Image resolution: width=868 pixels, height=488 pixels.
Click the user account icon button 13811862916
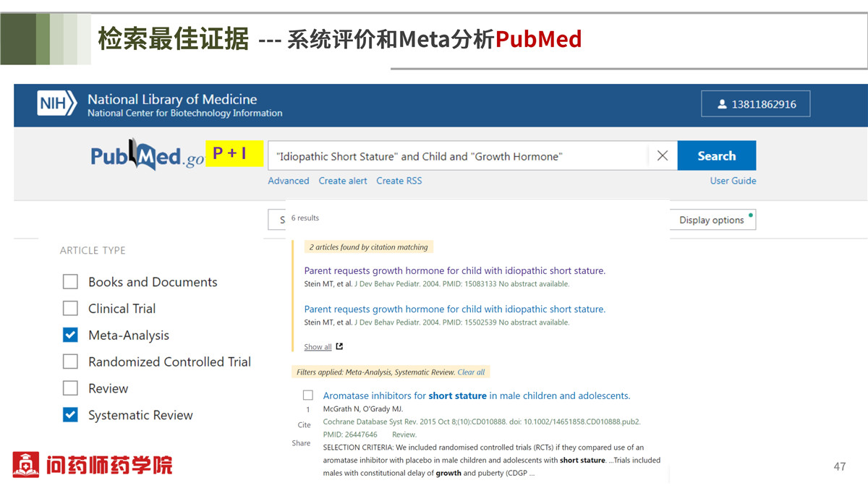pyautogui.click(x=756, y=104)
